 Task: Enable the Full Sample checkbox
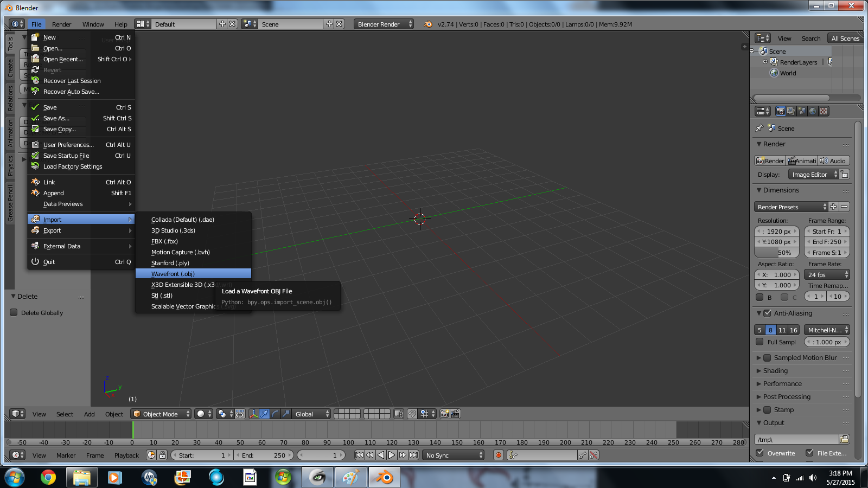(x=759, y=342)
